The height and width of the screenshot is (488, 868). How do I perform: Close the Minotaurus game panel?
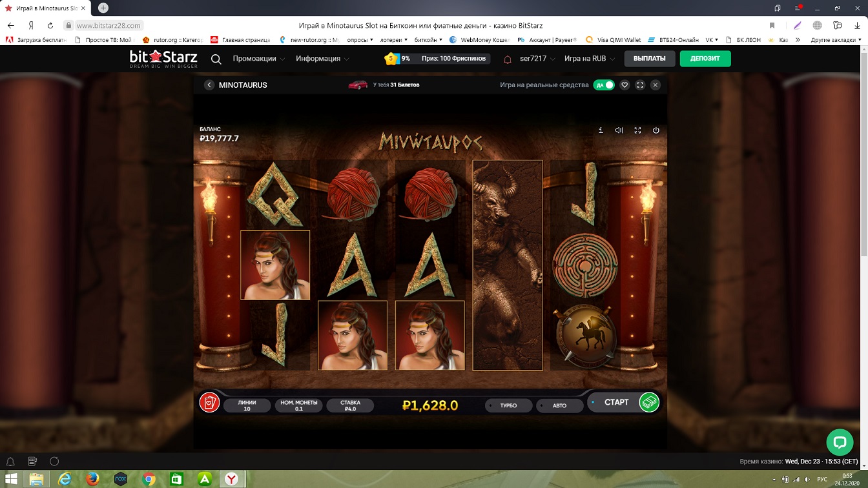coord(656,85)
